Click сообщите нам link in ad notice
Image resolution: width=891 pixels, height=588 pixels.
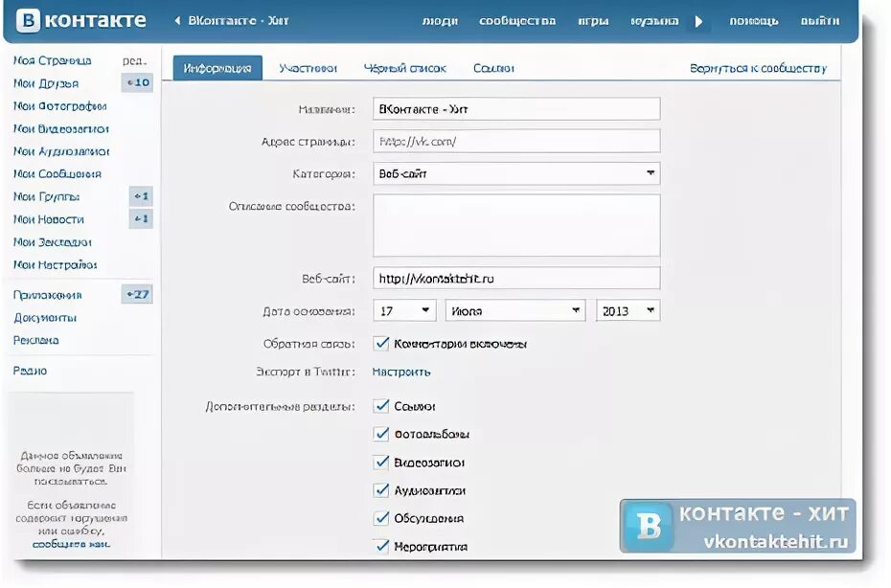click(71, 544)
